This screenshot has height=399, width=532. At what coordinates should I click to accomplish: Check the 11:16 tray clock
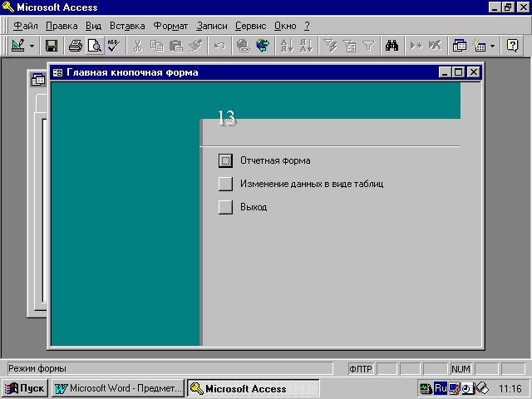point(510,388)
